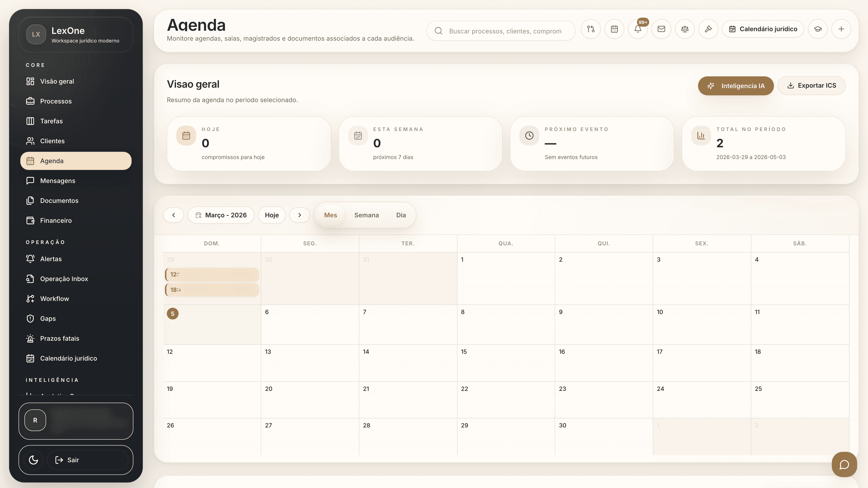Open the notifications bell icon
This screenshot has height=488, width=868.
click(637, 29)
